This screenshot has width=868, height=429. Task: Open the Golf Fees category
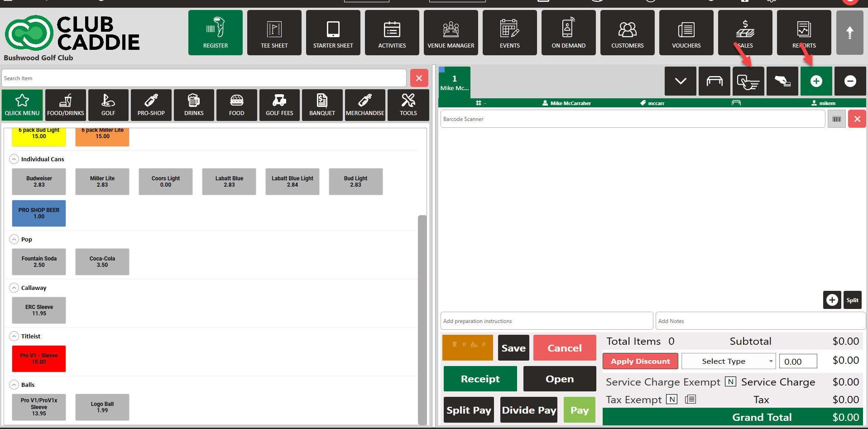point(279,105)
